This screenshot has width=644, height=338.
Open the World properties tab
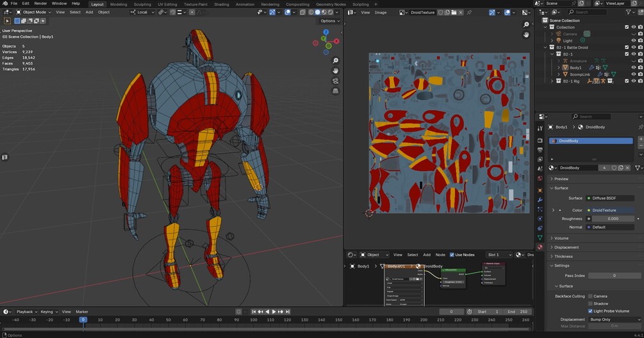click(540, 179)
